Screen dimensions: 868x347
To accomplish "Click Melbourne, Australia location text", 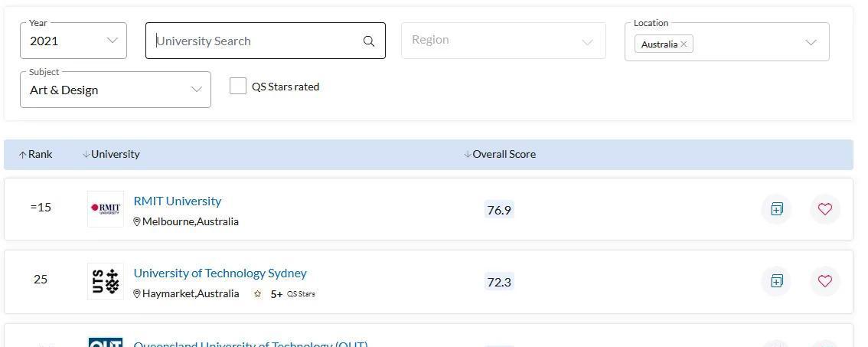I will coord(186,221).
